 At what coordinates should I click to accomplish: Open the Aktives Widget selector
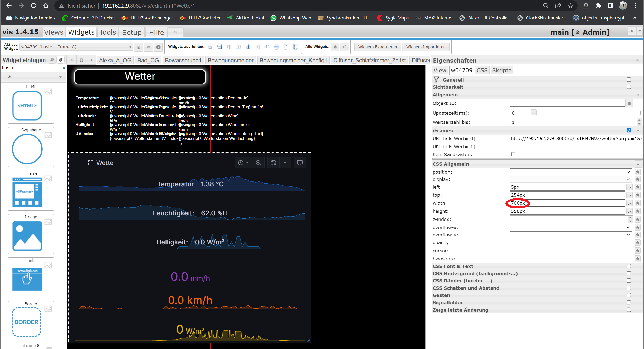click(x=76, y=47)
